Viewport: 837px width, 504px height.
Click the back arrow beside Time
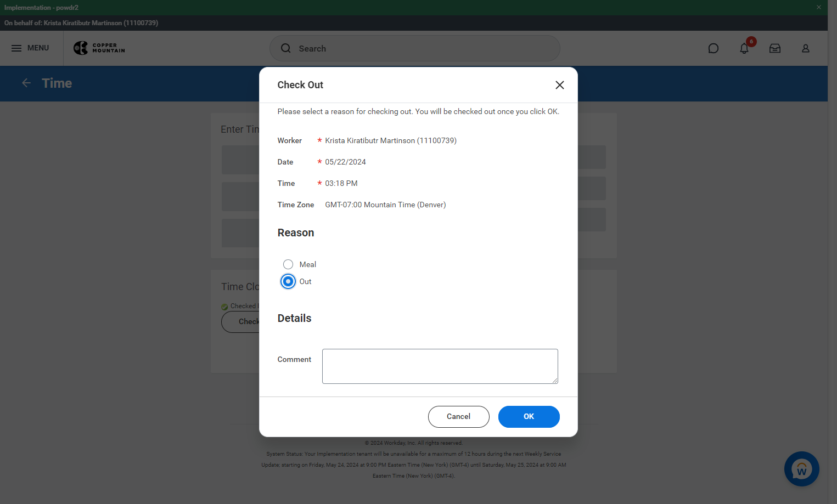26,83
